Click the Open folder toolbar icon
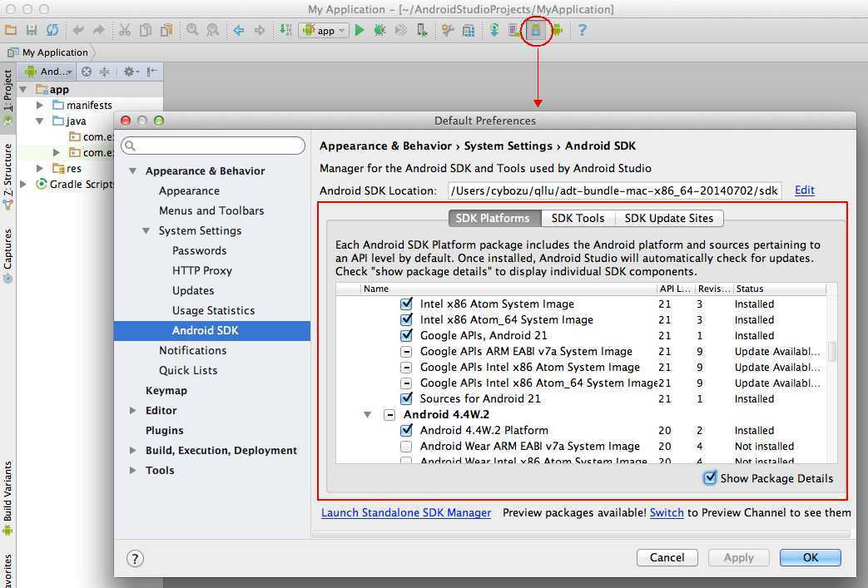 coord(11,31)
